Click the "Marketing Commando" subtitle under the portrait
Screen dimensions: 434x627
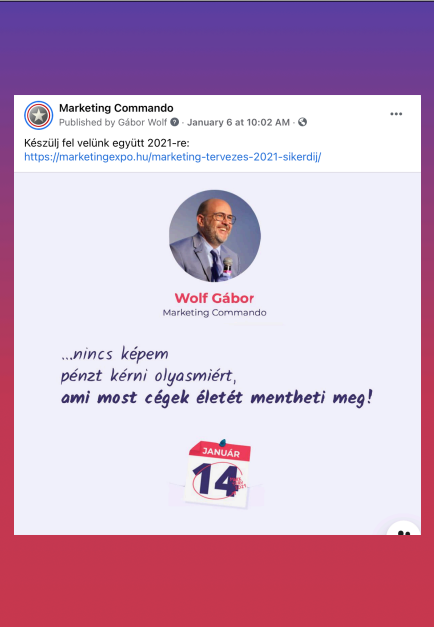point(214,313)
